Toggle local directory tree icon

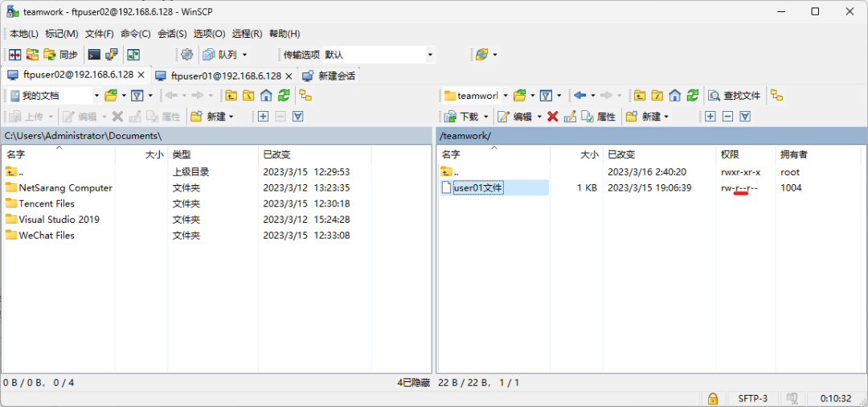pyautogui.click(x=305, y=96)
